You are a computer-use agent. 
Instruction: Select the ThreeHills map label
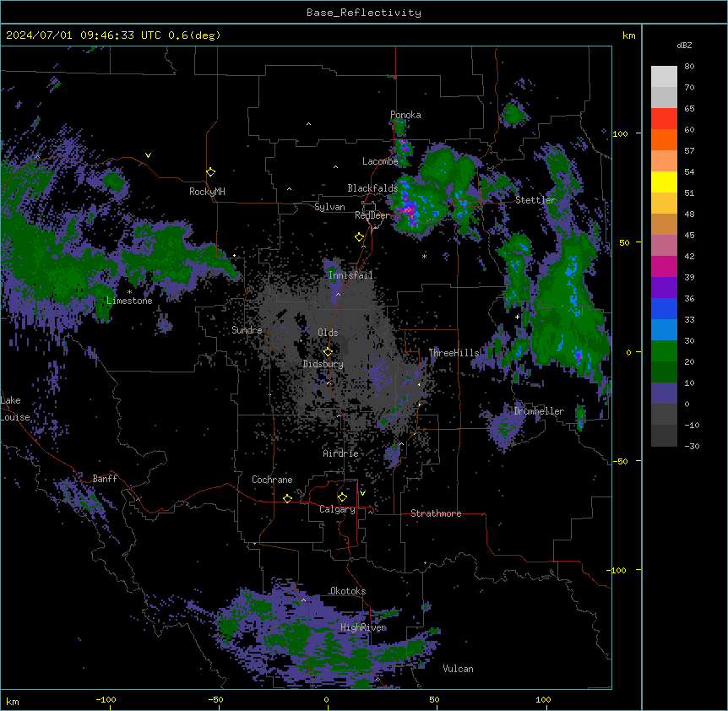(454, 353)
